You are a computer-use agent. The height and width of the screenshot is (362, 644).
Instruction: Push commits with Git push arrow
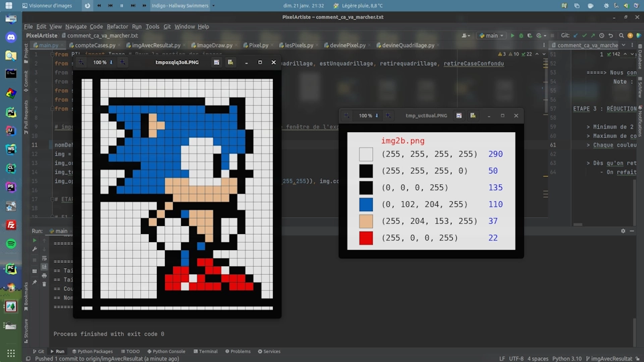point(592,36)
